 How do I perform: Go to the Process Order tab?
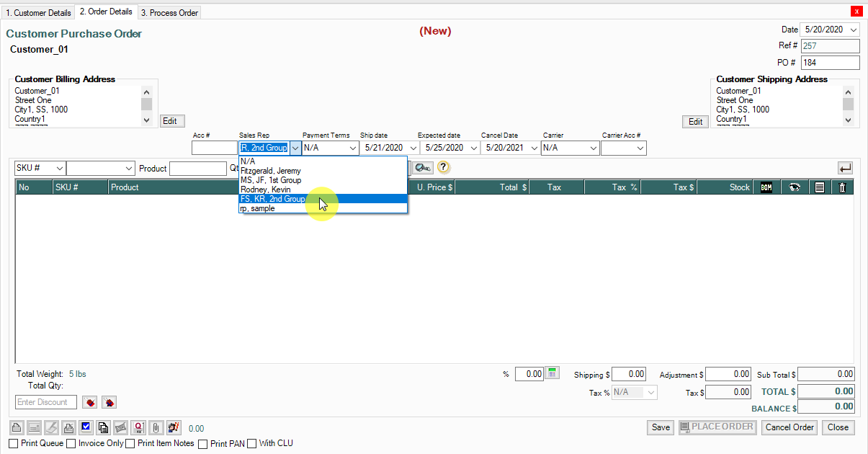[169, 13]
